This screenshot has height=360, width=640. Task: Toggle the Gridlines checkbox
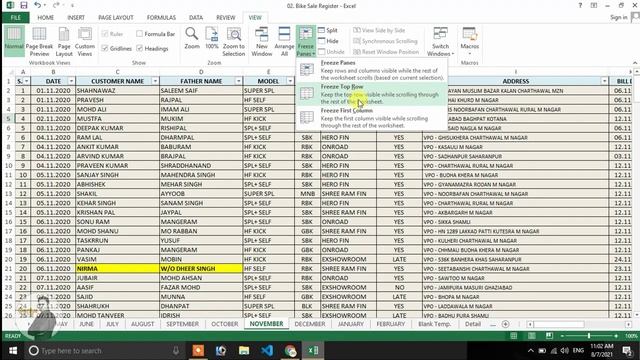(x=105, y=48)
